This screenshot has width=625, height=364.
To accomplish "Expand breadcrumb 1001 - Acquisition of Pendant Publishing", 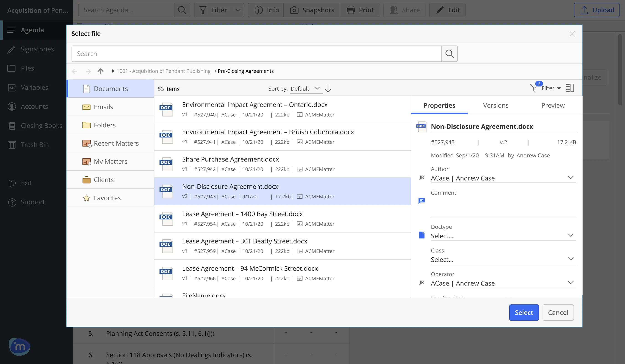I will coord(113,71).
